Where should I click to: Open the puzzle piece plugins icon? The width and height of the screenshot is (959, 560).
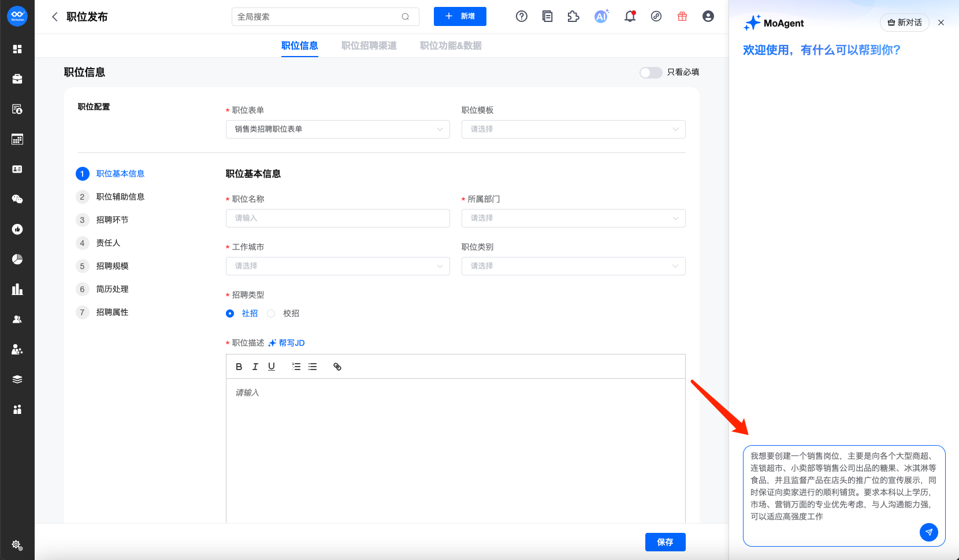pos(573,17)
